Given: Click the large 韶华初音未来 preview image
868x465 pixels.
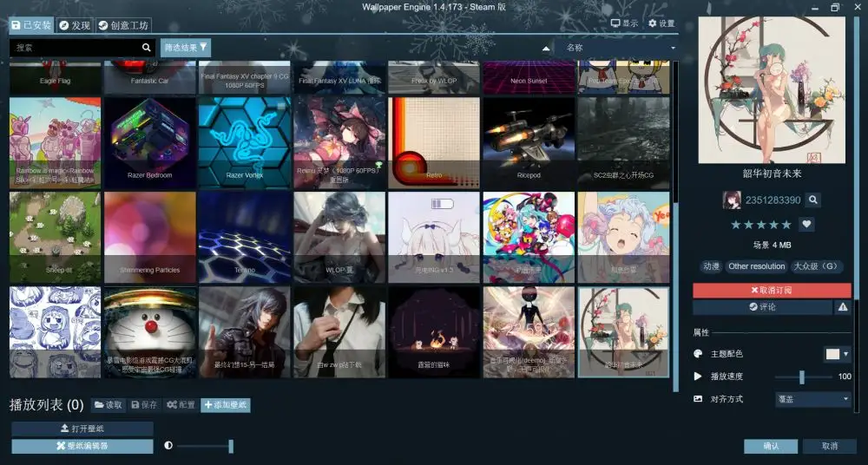Looking at the screenshot, I should [772, 90].
